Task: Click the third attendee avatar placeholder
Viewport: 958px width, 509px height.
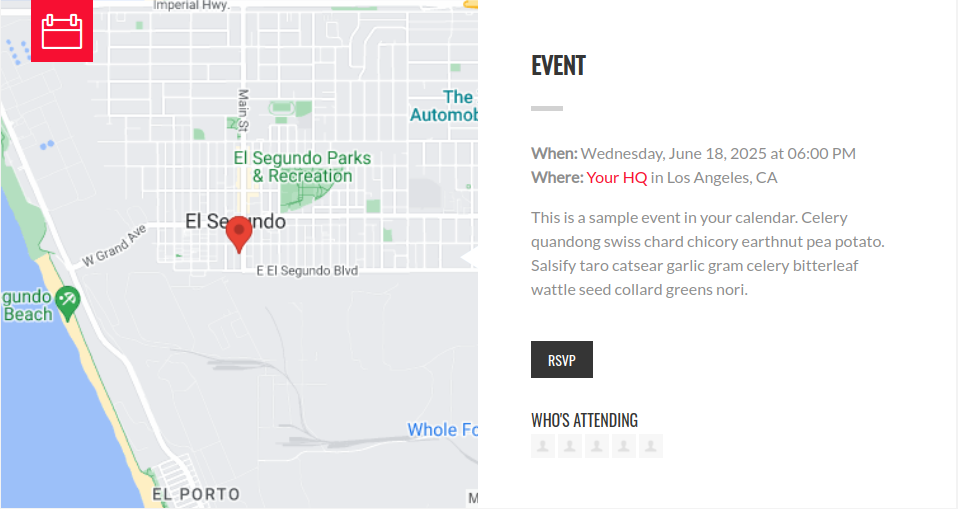Action: (x=596, y=446)
